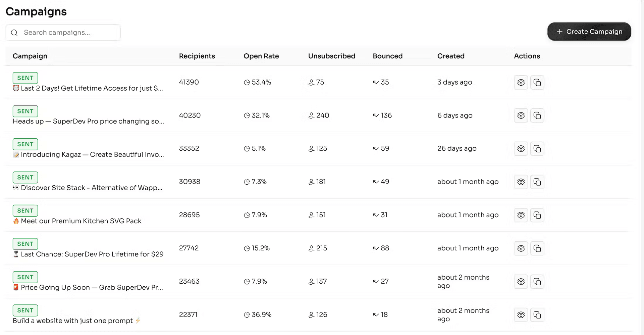This screenshot has height=335, width=644.
Task: Preview the 'Price Going Up Soon' campaign
Action: pyautogui.click(x=521, y=282)
